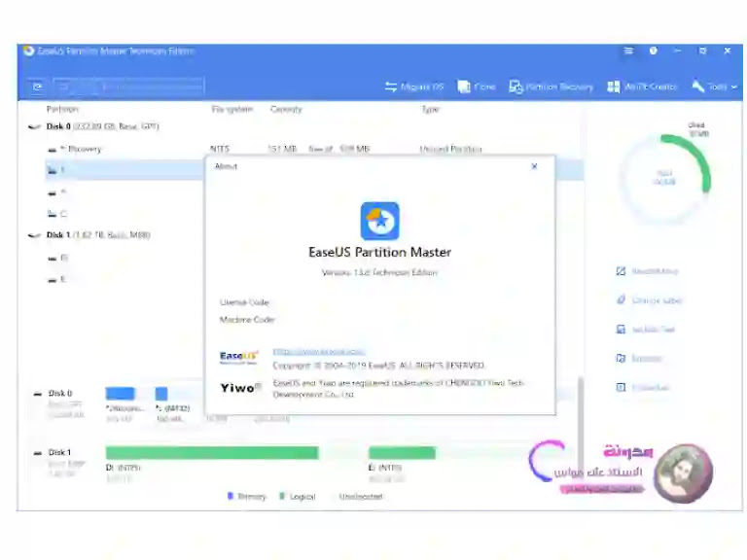
Task: Click the Properties icon in right panel
Action: (x=621, y=387)
